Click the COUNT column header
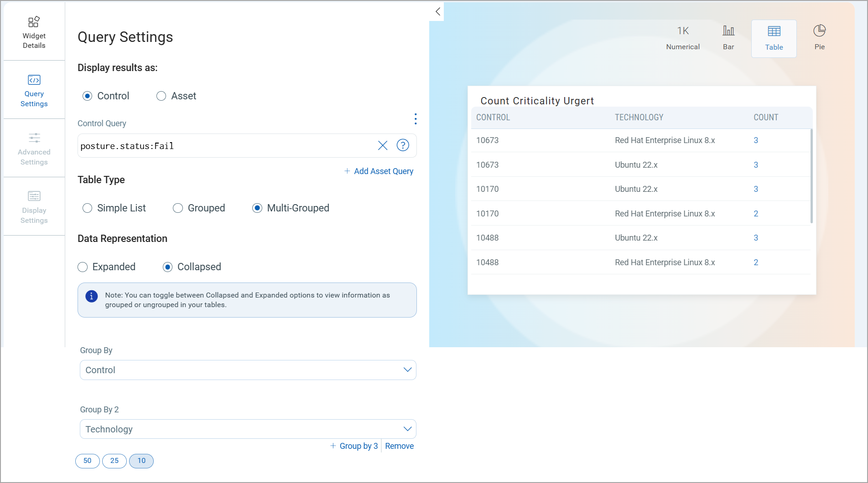Viewport: 868px width, 483px height. tap(766, 118)
